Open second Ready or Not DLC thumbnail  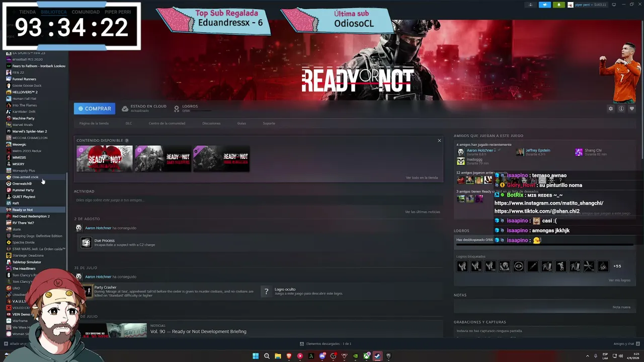click(163, 159)
